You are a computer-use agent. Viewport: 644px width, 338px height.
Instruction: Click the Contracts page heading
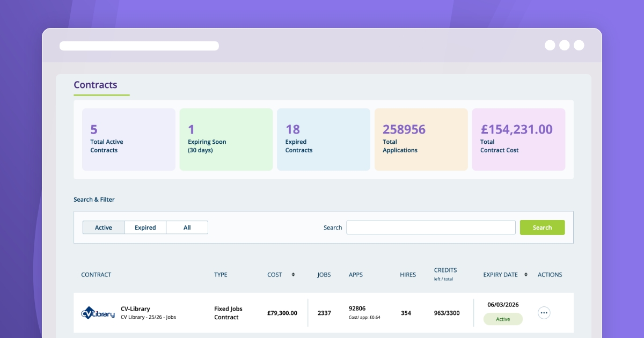[x=96, y=85]
